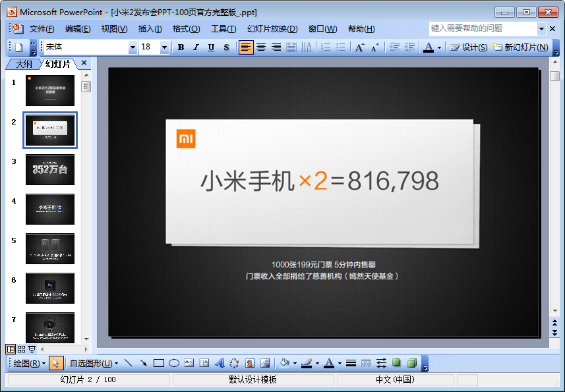Insert WordArt

220,363
